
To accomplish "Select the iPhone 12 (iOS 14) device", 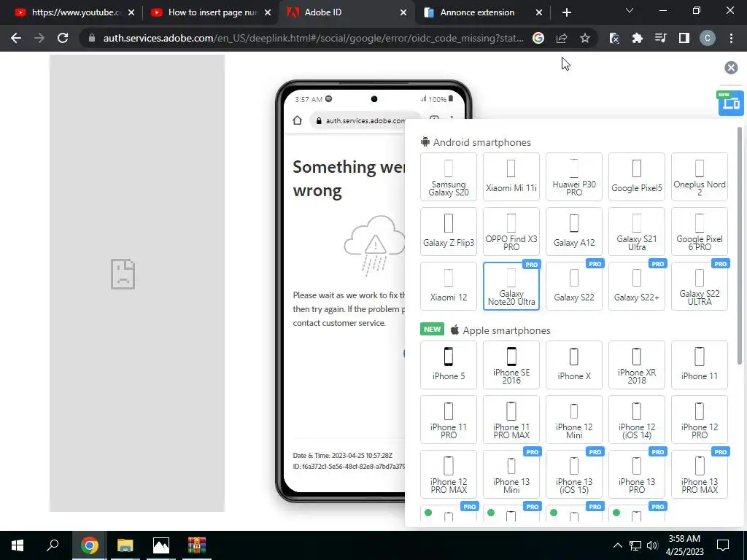I will pos(636,419).
